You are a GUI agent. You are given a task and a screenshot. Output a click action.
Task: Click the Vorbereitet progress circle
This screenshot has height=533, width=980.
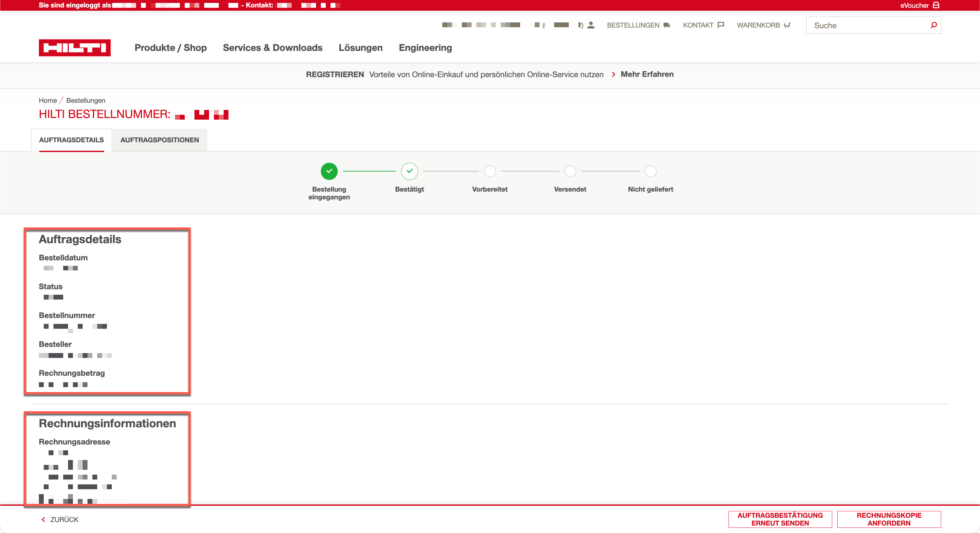490,171
